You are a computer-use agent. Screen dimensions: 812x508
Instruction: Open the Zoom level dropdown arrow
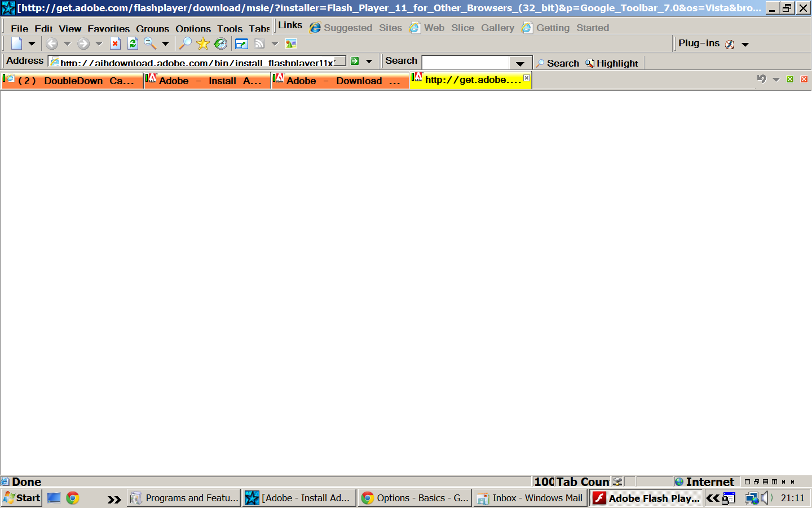click(165, 43)
